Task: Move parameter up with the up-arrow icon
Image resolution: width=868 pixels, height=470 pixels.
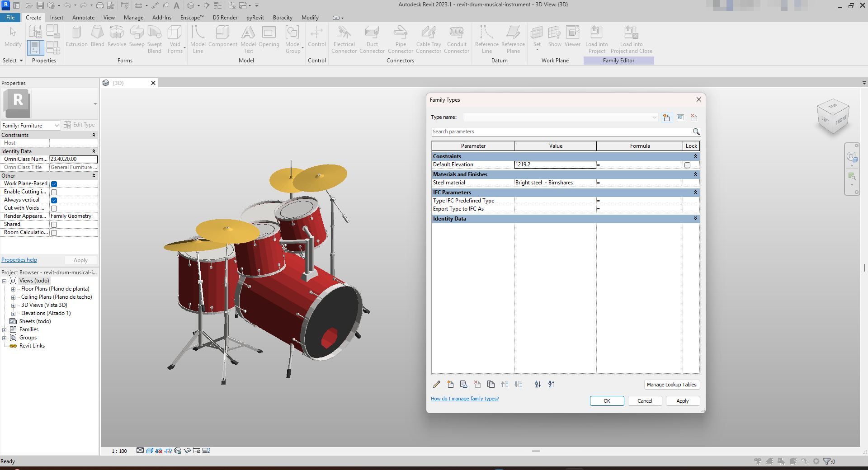Action: tap(505, 384)
